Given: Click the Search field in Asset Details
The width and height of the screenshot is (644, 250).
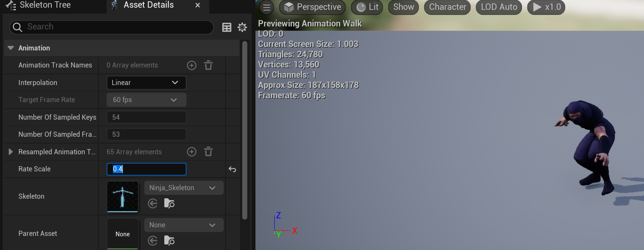Looking at the screenshot, I should (x=112, y=27).
